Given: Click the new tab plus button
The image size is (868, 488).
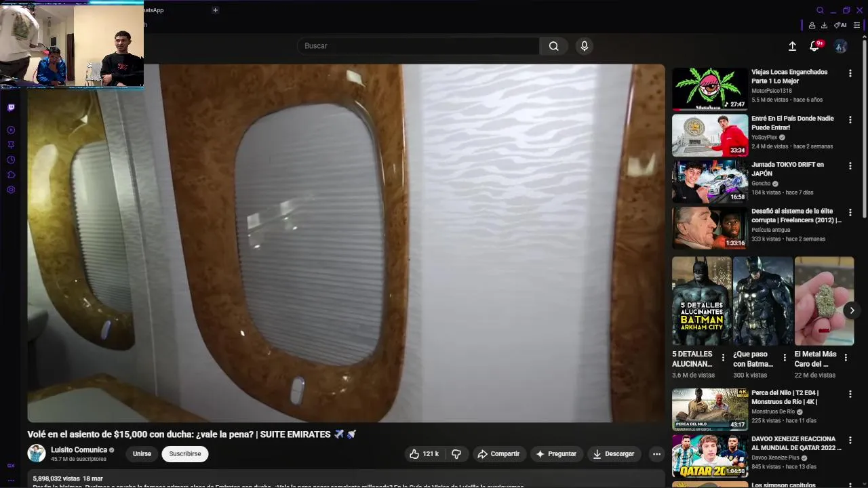Looking at the screenshot, I should [215, 10].
